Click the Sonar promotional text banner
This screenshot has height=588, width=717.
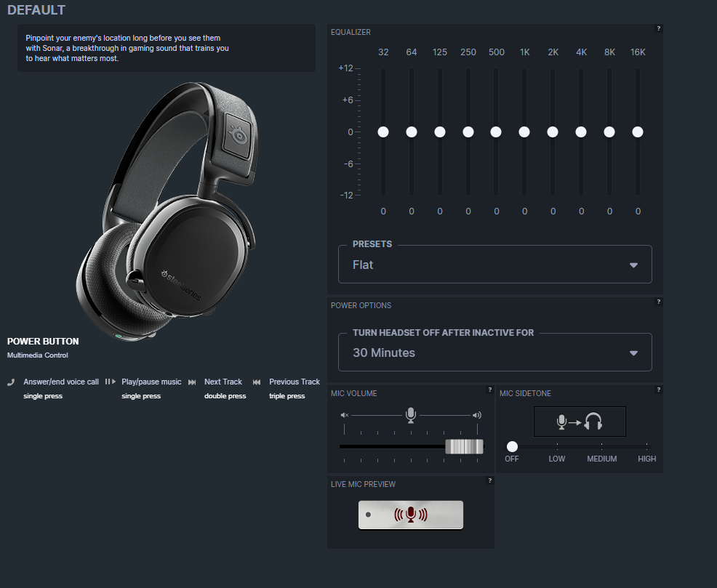click(x=166, y=48)
